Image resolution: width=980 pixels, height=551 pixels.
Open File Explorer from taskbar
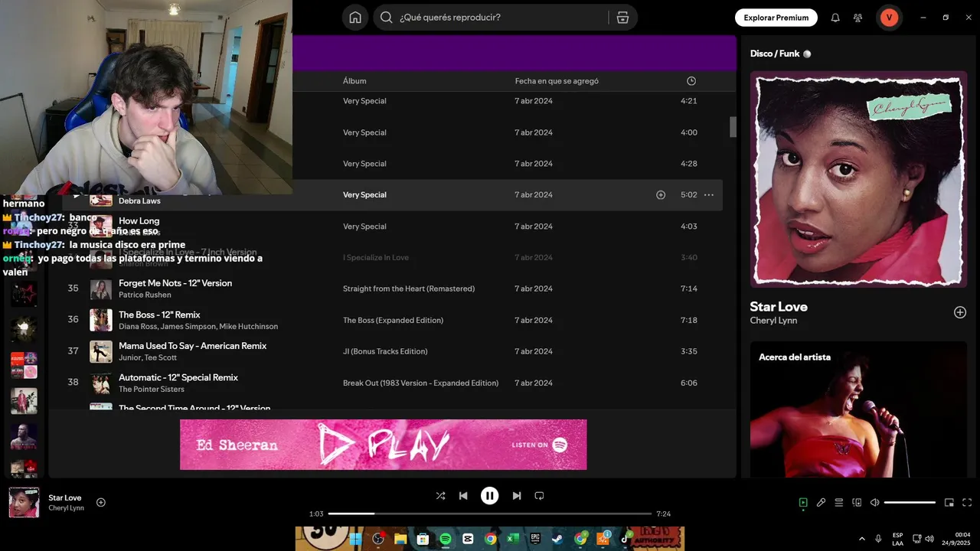pos(400,539)
